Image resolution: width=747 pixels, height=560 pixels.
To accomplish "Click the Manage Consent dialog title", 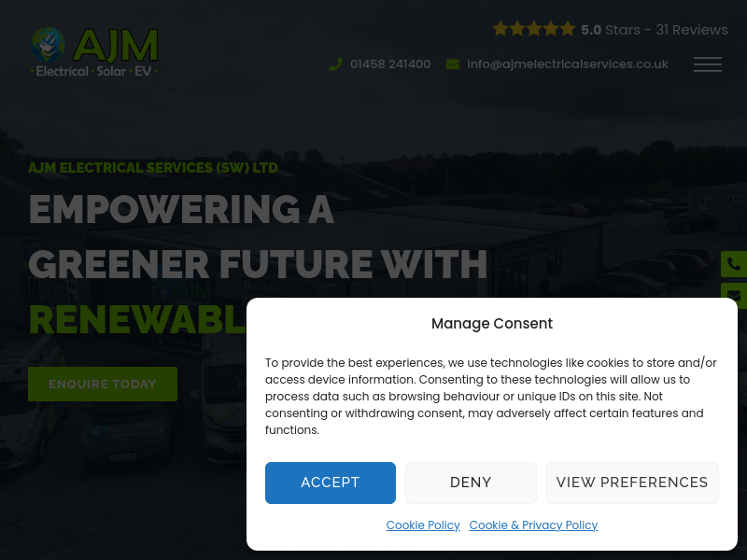I will click(x=492, y=324).
